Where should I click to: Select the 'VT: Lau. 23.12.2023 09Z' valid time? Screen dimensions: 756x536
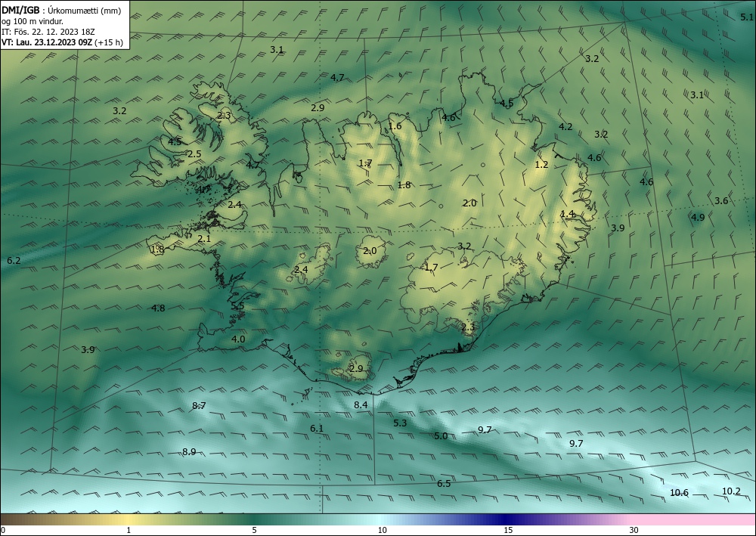click(47, 42)
